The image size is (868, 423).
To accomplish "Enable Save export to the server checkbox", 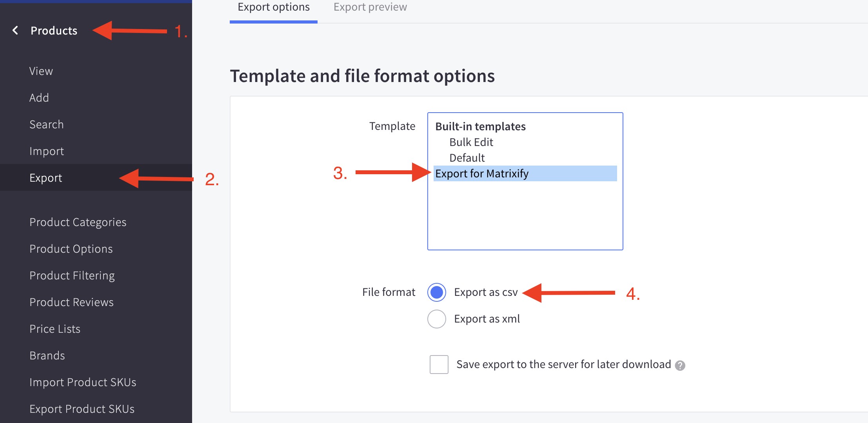I will pos(439,365).
